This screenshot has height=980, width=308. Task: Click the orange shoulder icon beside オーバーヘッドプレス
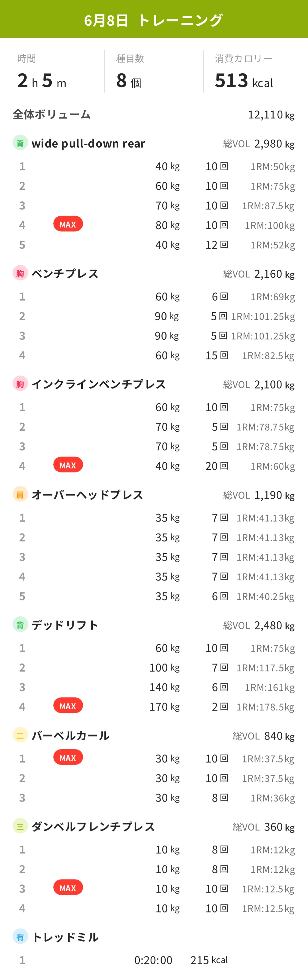point(20,494)
